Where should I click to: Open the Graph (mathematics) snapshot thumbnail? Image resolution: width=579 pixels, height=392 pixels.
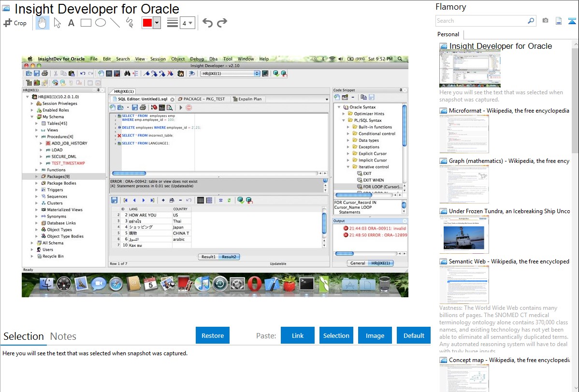[464, 184]
